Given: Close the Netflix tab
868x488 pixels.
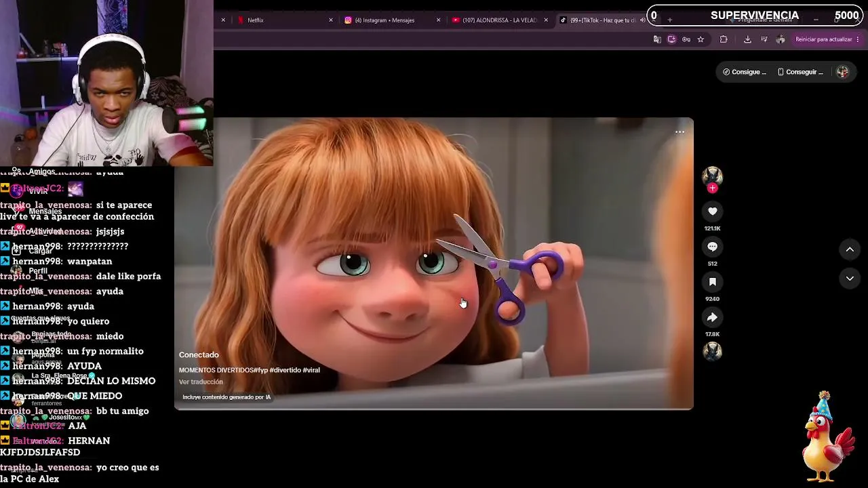Looking at the screenshot, I should tap(331, 20).
